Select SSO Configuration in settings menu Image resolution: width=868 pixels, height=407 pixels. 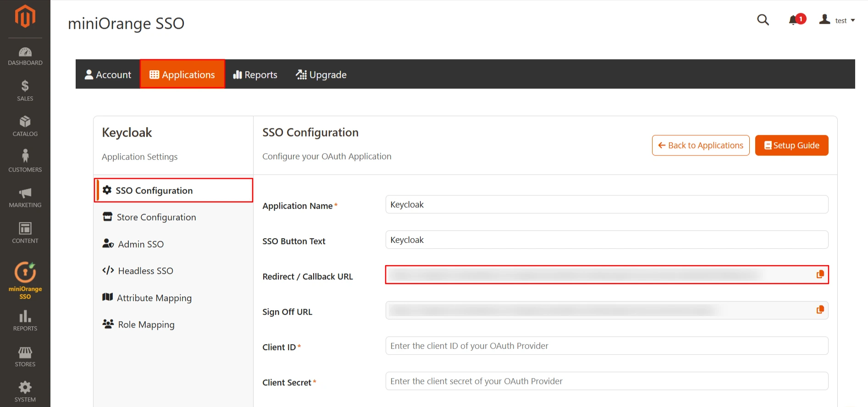(173, 190)
